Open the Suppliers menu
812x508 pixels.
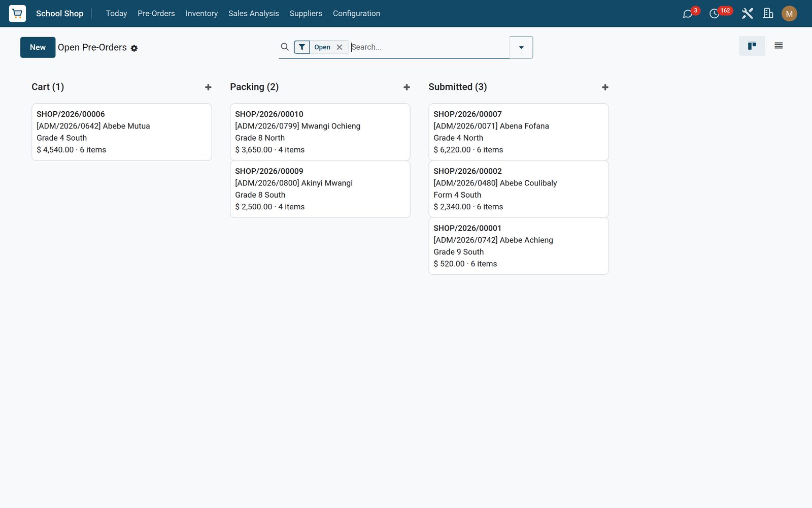pos(306,14)
